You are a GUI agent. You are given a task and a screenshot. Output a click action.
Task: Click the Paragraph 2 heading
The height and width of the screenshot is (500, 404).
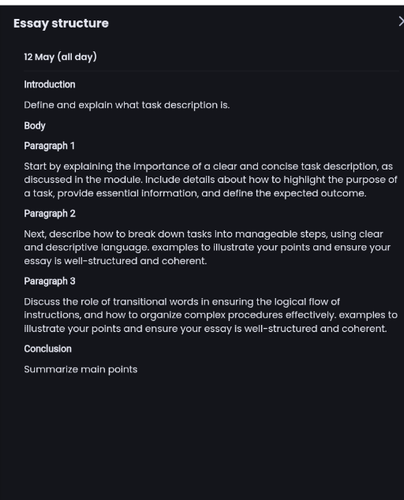(x=50, y=213)
